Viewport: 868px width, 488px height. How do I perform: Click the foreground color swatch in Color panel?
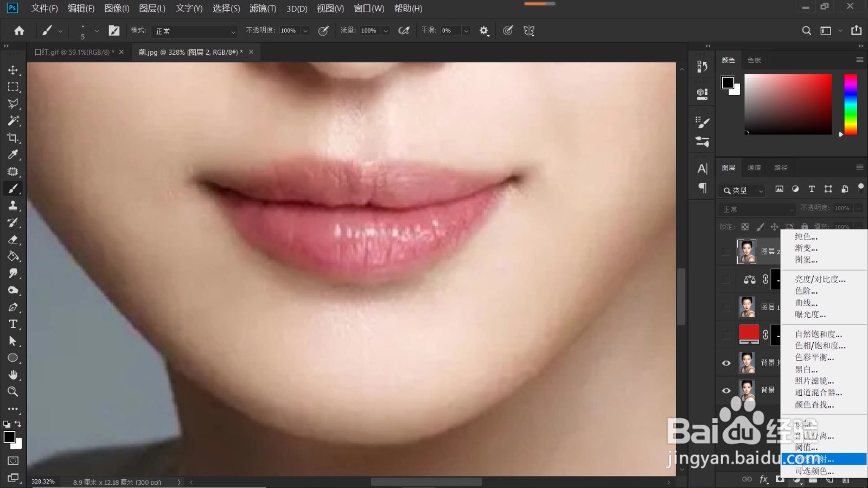[x=727, y=82]
